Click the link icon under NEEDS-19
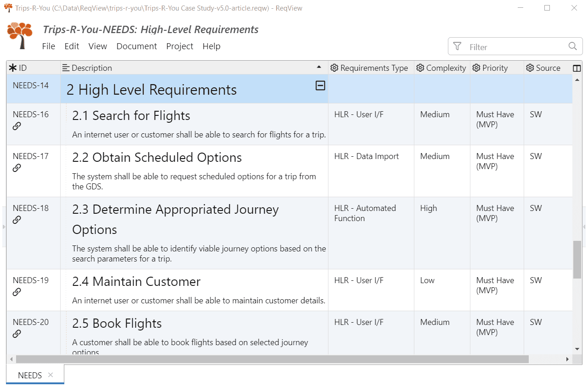This screenshot has width=588, height=387. (17, 292)
